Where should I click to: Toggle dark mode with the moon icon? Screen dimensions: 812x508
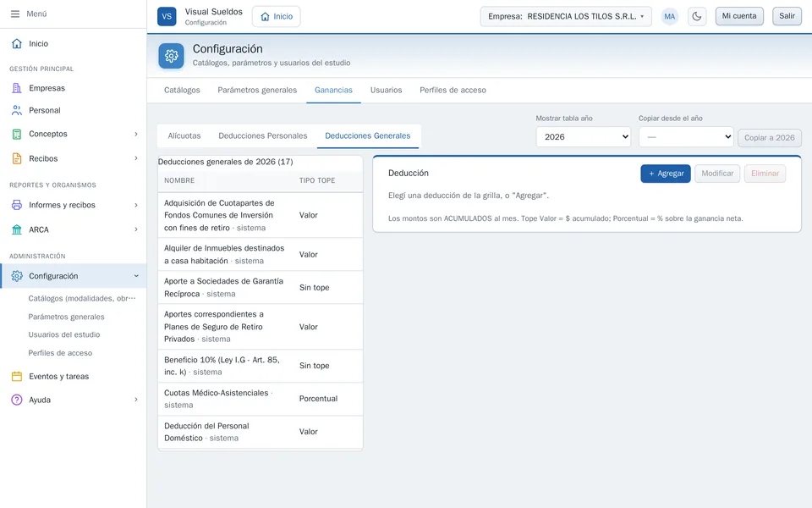[697, 16]
